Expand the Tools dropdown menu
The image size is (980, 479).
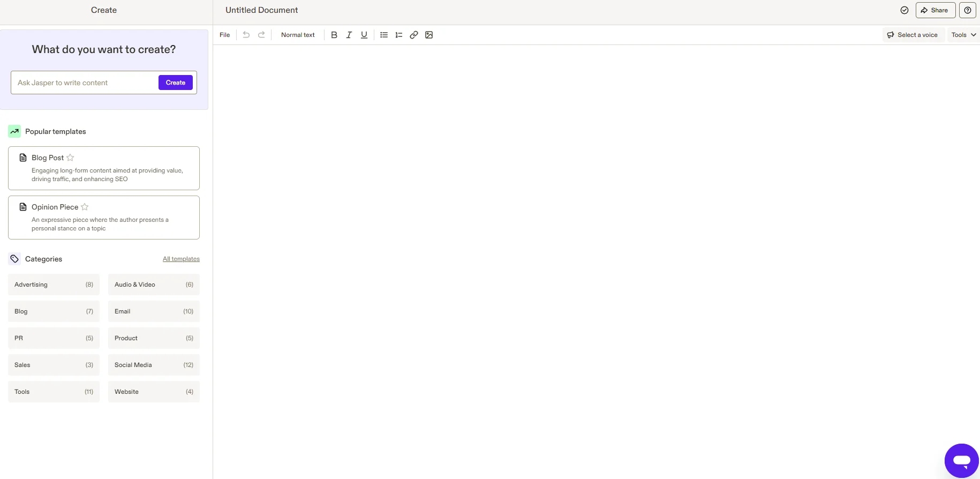pos(963,35)
